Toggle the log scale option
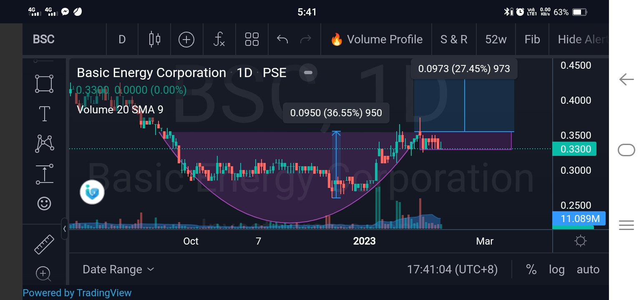This screenshot has width=644, height=300. coord(556,269)
